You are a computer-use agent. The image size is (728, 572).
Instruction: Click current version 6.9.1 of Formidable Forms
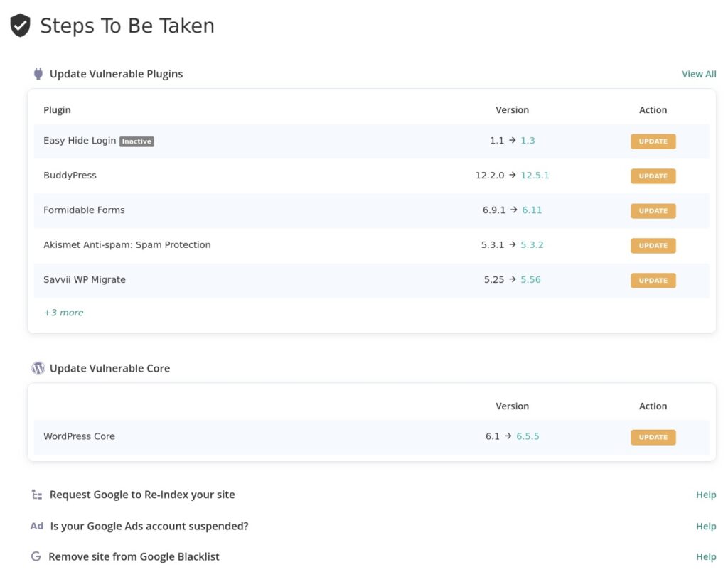493,210
